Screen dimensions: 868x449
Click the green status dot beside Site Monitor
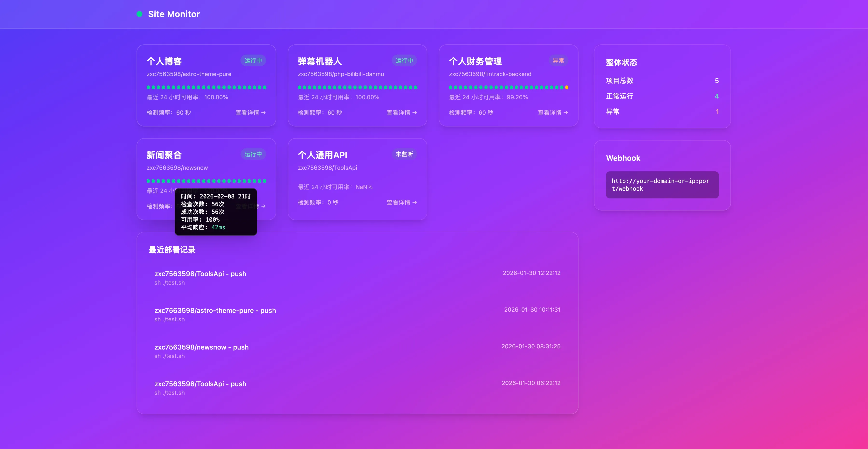tap(139, 14)
